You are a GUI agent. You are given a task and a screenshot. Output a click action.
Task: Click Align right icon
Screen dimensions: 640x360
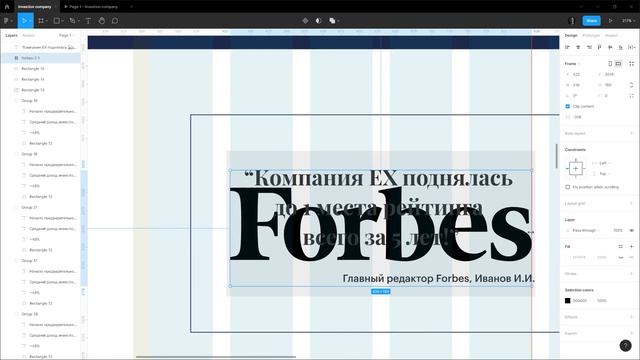(589, 47)
